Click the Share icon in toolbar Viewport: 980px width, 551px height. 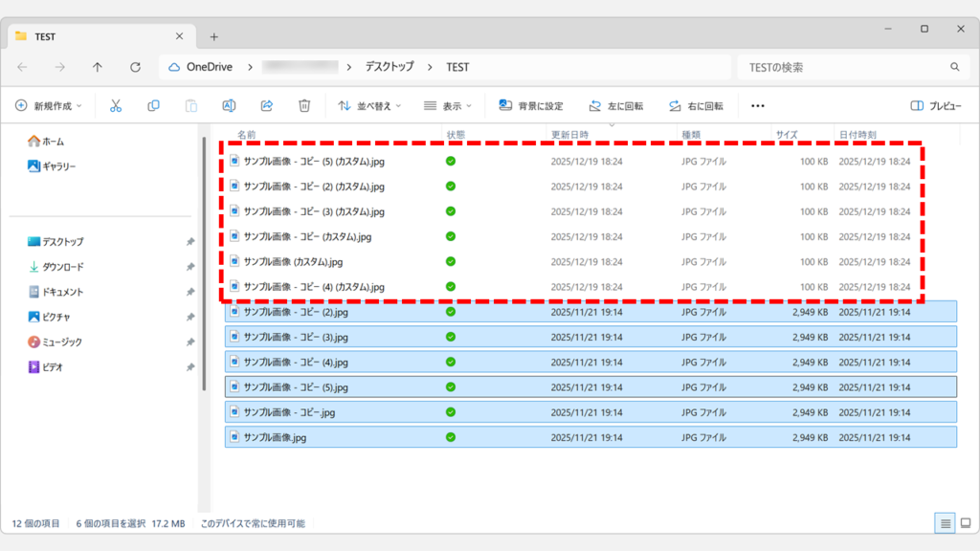[267, 105]
